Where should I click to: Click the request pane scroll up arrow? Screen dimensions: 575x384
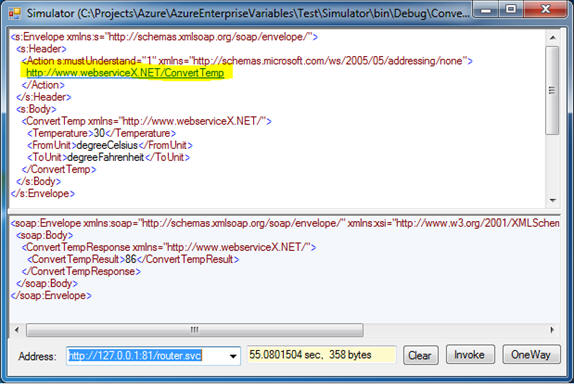[x=553, y=37]
